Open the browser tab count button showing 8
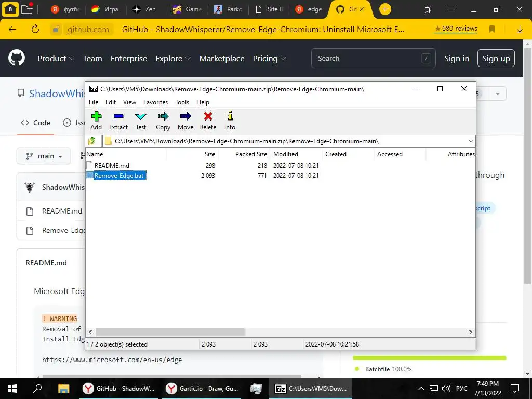 coord(10,9)
